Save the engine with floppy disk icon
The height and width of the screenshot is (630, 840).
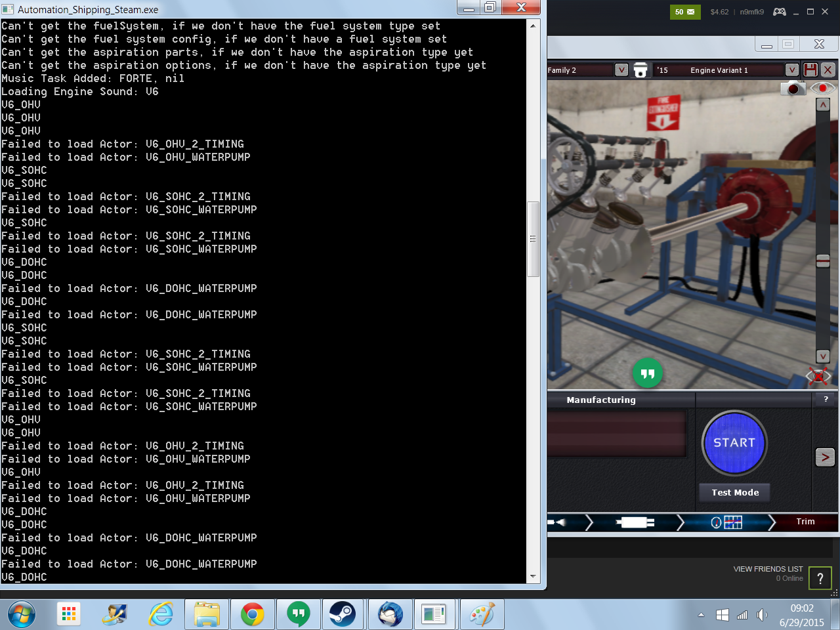(810, 70)
